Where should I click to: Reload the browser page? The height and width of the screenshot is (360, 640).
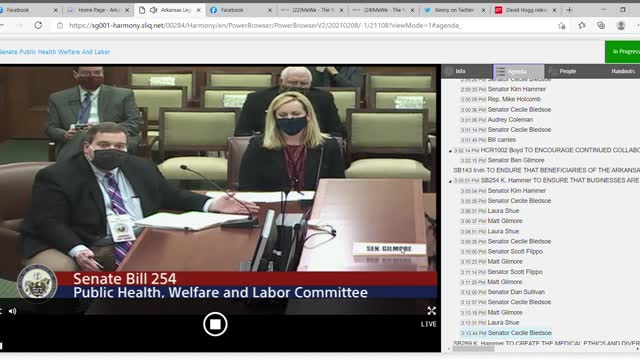[38, 25]
